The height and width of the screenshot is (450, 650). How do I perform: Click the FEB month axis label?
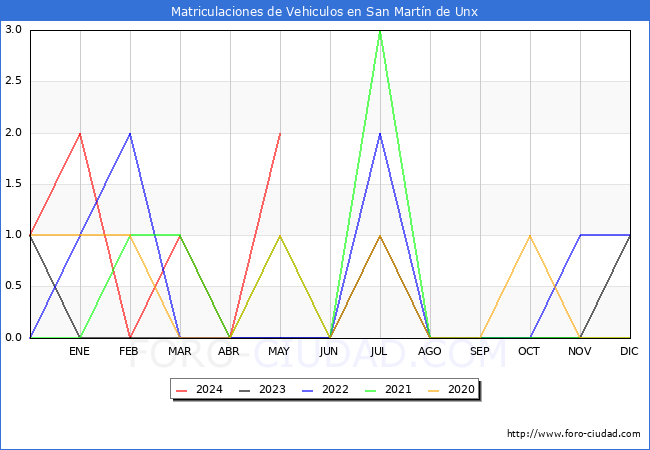coord(129,351)
